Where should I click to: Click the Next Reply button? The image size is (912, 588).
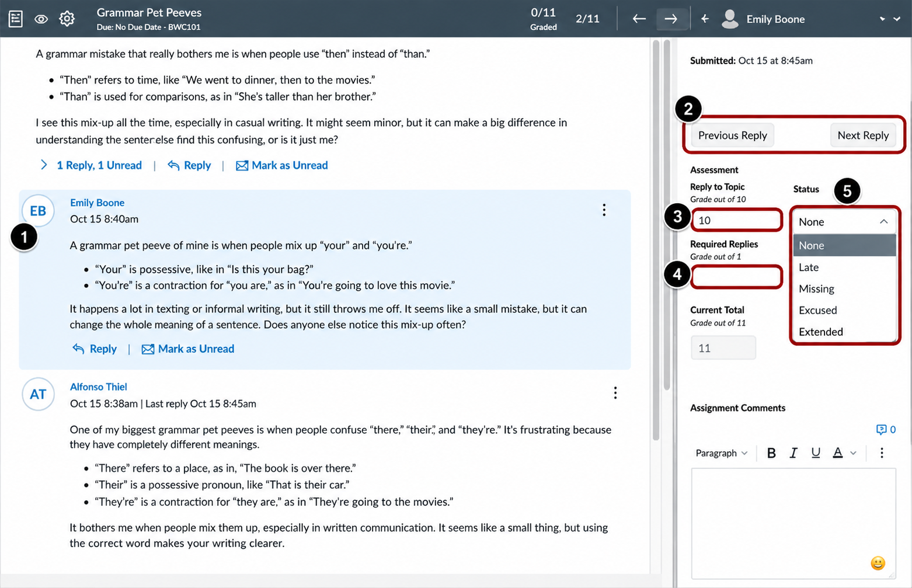point(863,135)
